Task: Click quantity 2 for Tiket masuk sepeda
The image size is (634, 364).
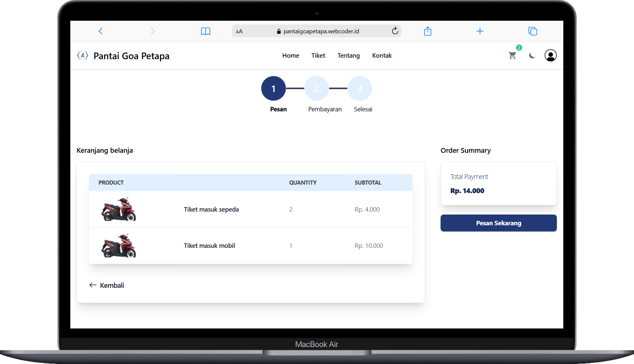Action: [x=291, y=209]
